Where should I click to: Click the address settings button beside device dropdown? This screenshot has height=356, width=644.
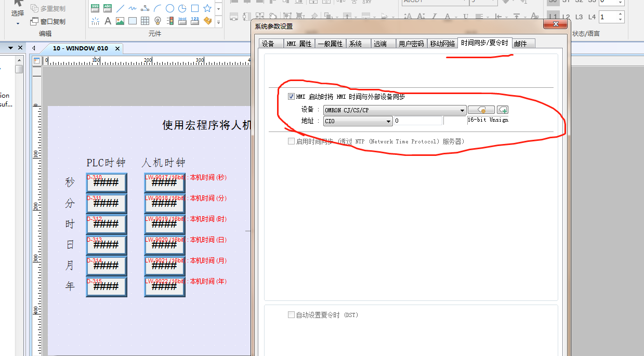[x=481, y=110]
